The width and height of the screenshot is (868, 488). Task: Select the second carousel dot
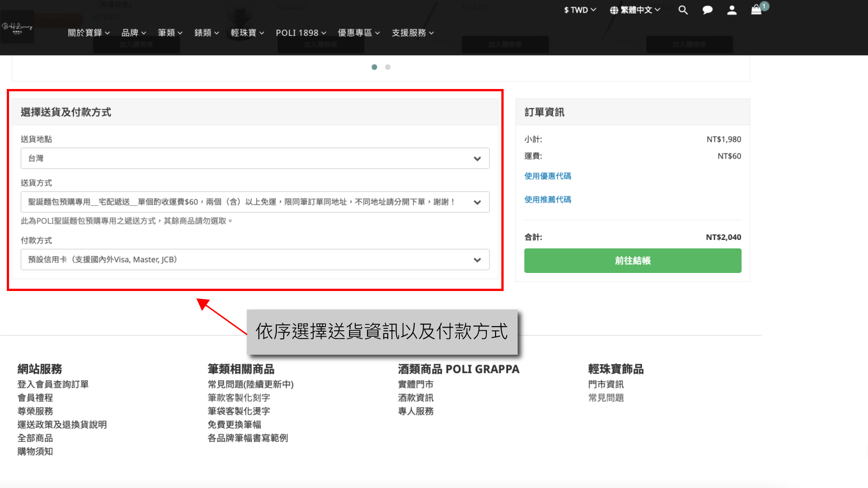pyautogui.click(x=388, y=67)
